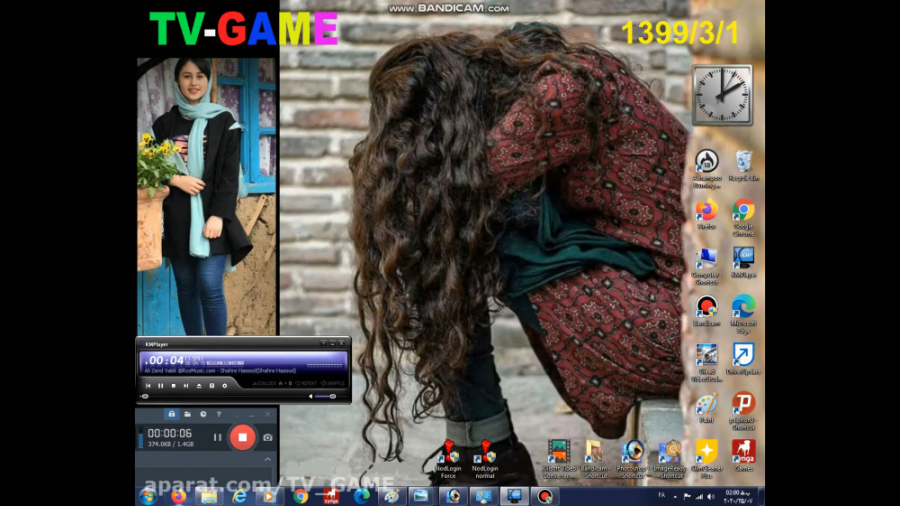Stop playback in KMPlayer
This screenshot has width=900, height=506.
pyautogui.click(x=173, y=385)
